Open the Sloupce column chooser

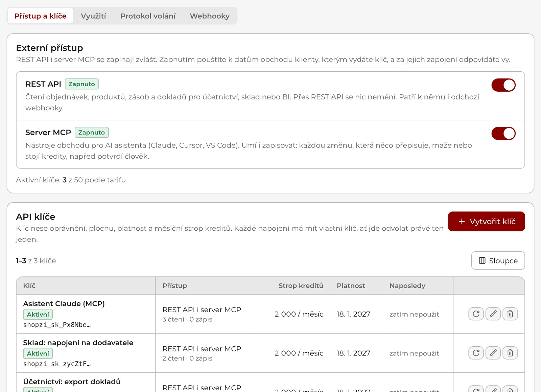[498, 260]
